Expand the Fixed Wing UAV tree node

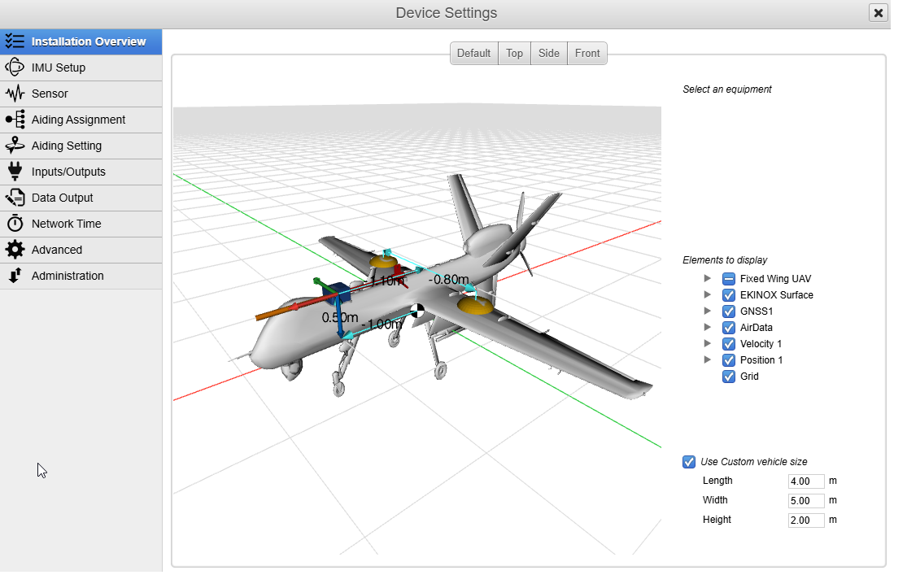[708, 279]
